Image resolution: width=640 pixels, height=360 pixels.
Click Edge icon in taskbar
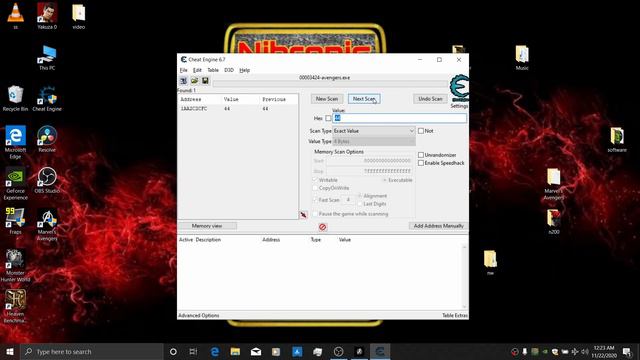tap(215, 351)
